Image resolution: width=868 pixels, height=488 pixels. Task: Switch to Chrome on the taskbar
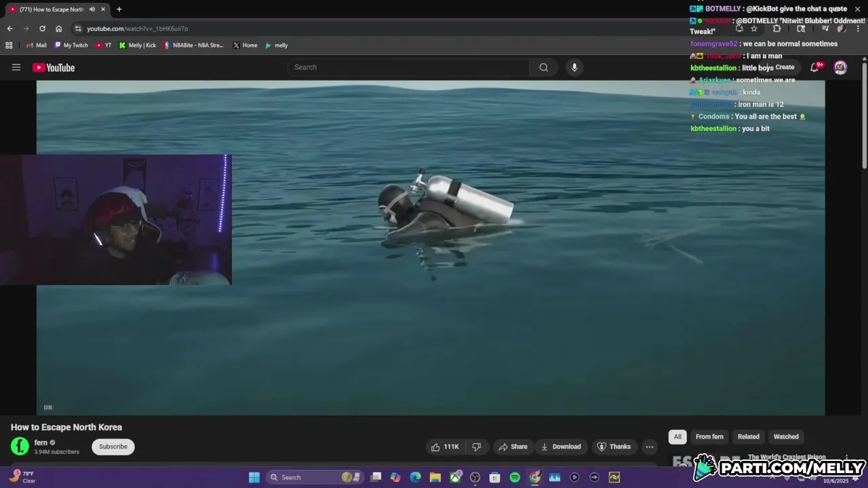535,477
